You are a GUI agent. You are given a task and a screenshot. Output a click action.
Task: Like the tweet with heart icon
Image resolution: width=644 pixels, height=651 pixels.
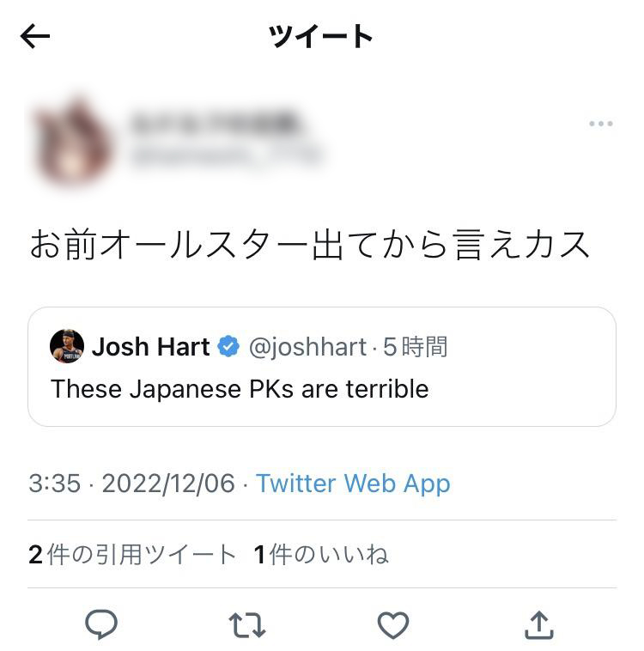[392, 624]
